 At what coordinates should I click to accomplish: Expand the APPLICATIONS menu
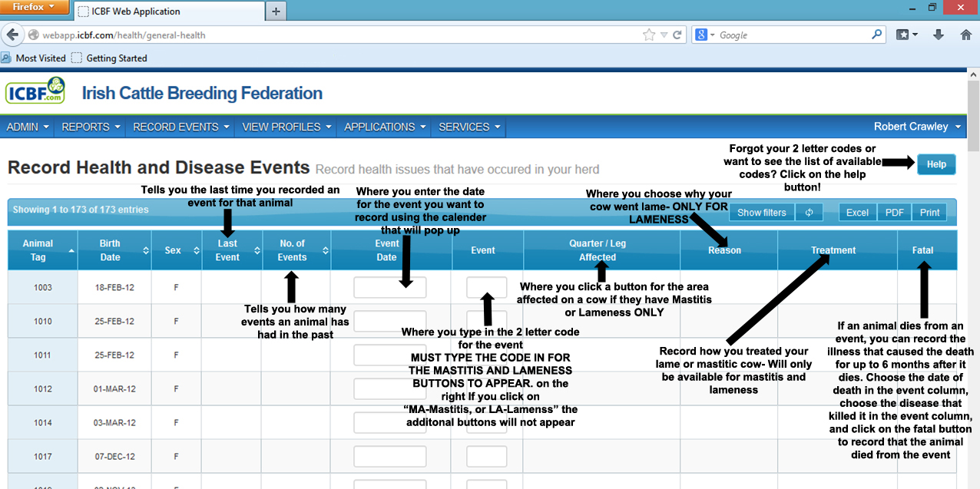coord(386,127)
